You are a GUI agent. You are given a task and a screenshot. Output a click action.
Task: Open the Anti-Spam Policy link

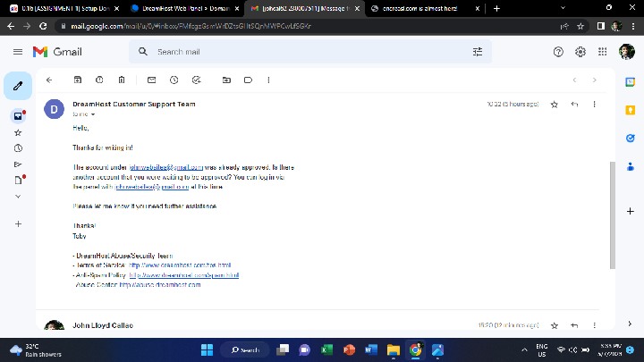click(x=184, y=275)
